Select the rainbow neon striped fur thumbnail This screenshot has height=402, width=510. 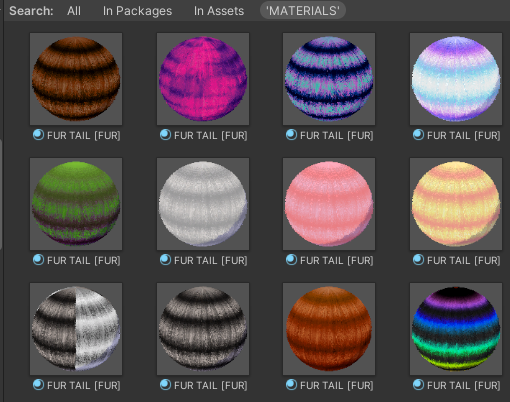point(456,329)
